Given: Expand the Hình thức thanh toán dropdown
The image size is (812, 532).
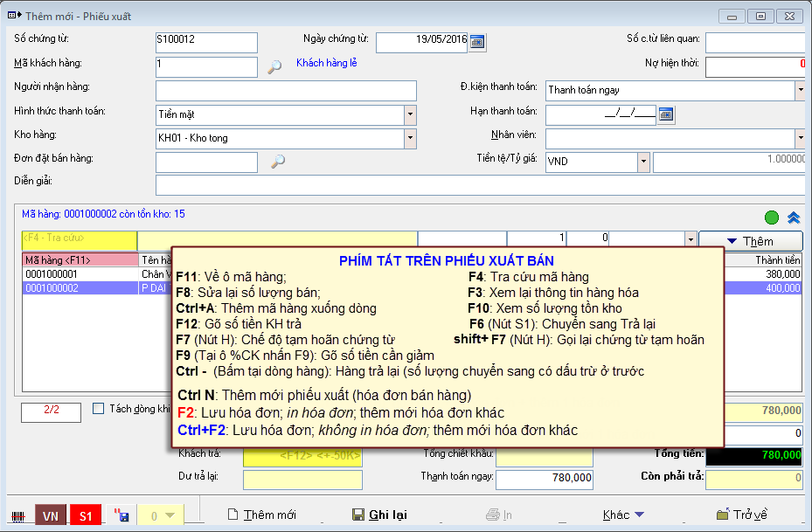Looking at the screenshot, I should (410, 114).
